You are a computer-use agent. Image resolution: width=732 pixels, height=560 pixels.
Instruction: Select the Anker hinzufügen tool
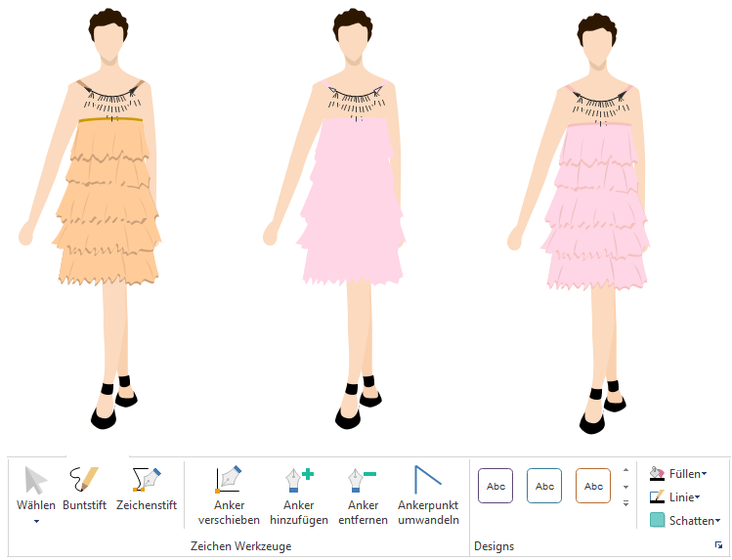(298, 481)
